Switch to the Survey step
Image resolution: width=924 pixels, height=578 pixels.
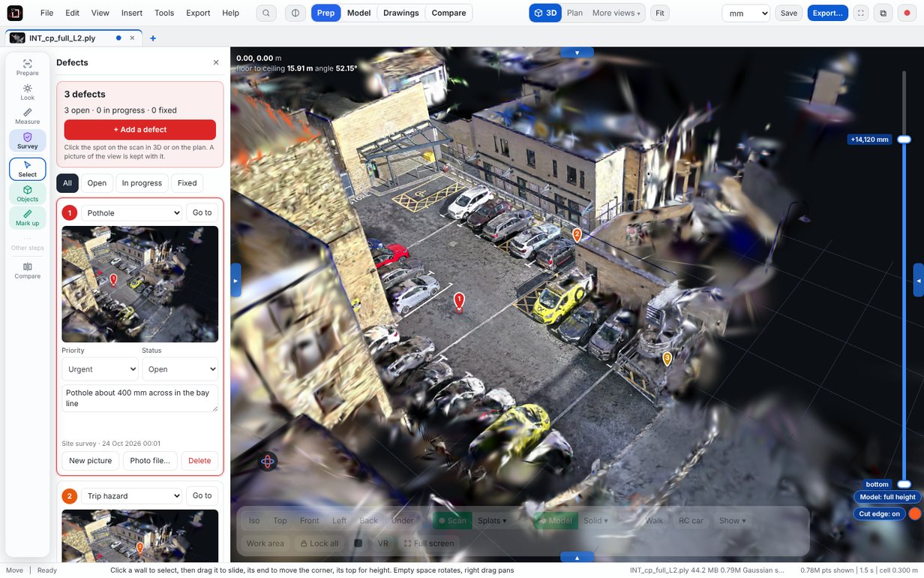click(x=28, y=141)
